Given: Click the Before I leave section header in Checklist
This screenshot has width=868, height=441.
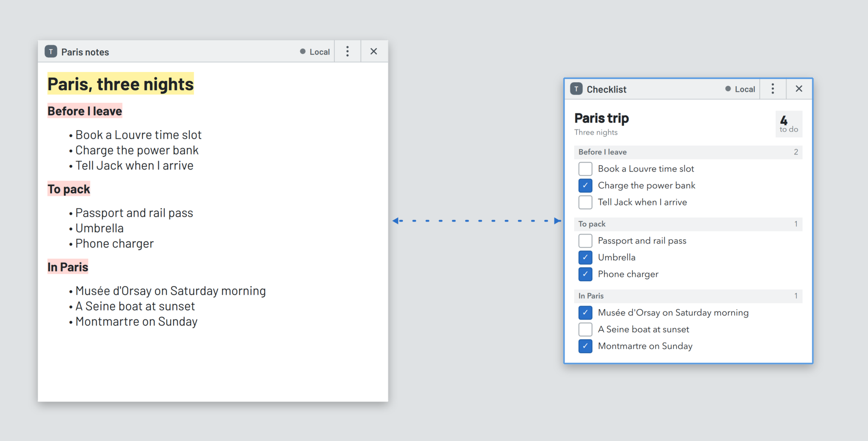Looking at the screenshot, I should click(x=688, y=152).
